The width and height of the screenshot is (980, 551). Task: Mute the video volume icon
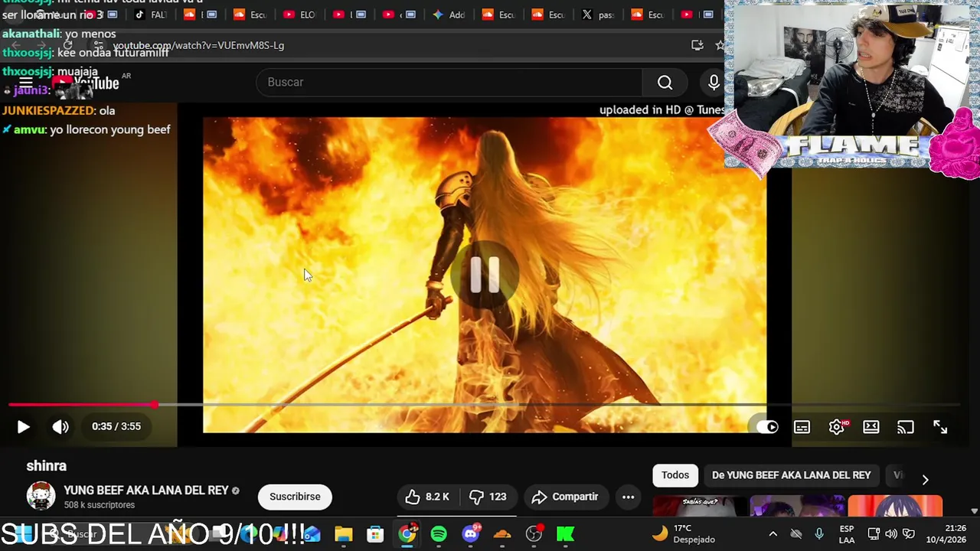point(60,427)
